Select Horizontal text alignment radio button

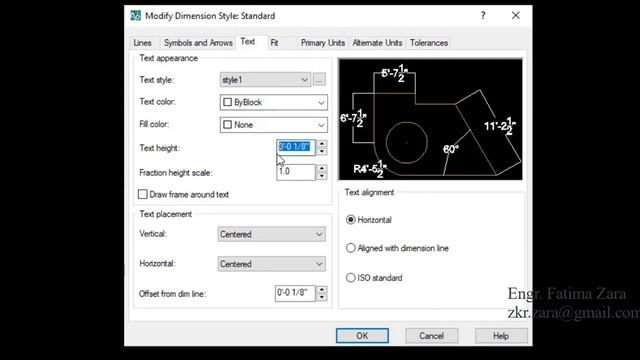coord(351,220)
